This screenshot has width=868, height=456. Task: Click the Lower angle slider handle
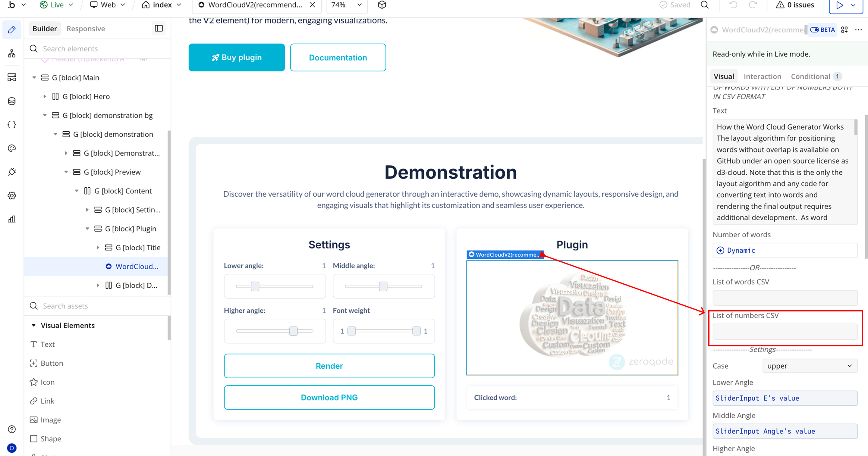point(255,286)
